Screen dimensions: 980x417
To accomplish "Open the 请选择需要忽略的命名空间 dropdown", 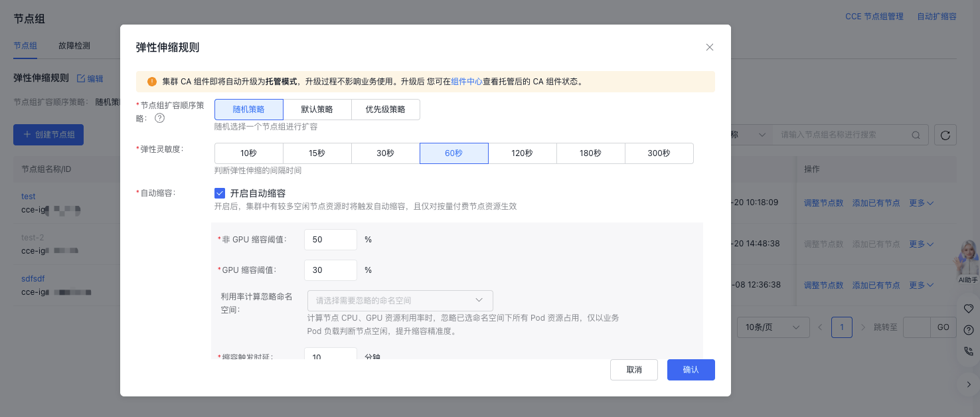I will tap(400, 301).
